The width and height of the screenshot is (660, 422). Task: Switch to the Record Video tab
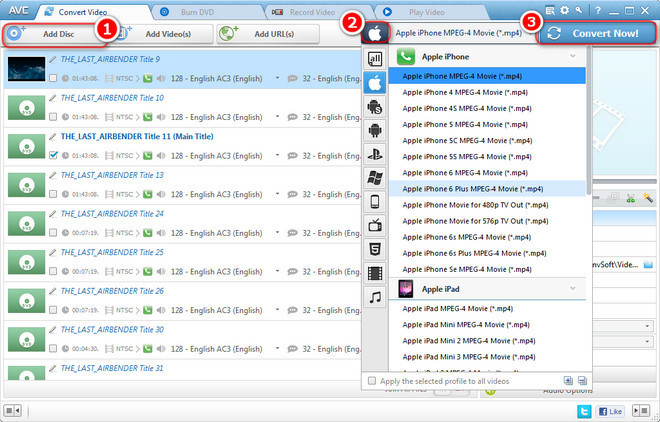pyautogui.click(x=318, y=12)
